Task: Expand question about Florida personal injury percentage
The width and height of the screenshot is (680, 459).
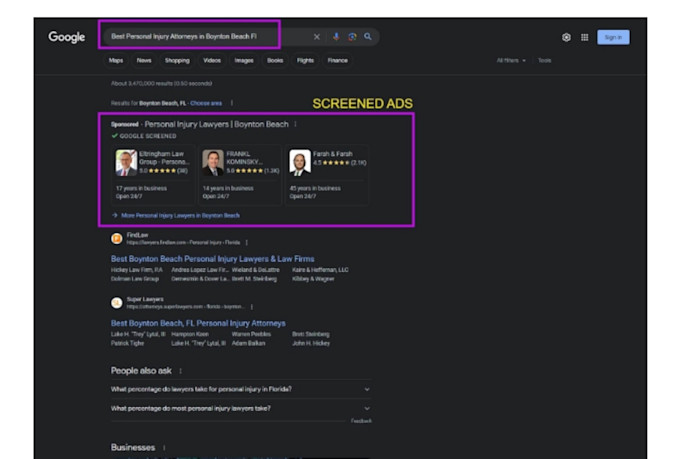Action: point(241,389)
